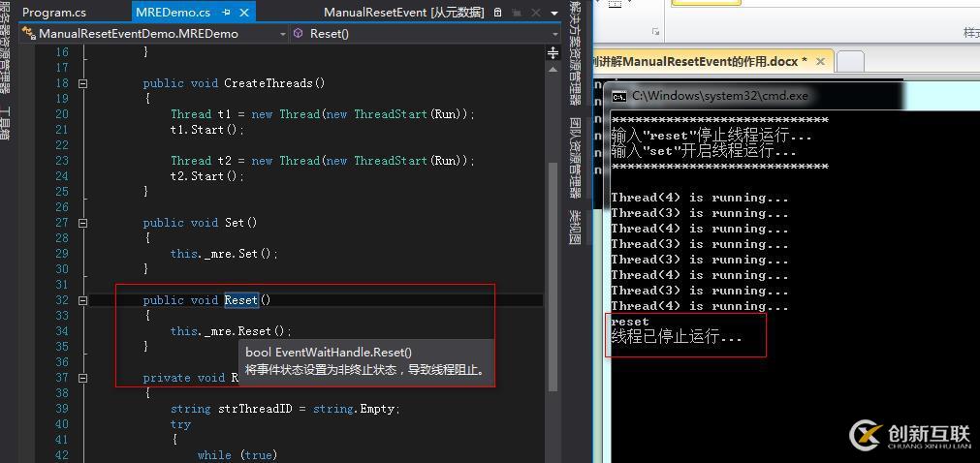Click the blank new tab next to docx tab

tap(851, 61)
